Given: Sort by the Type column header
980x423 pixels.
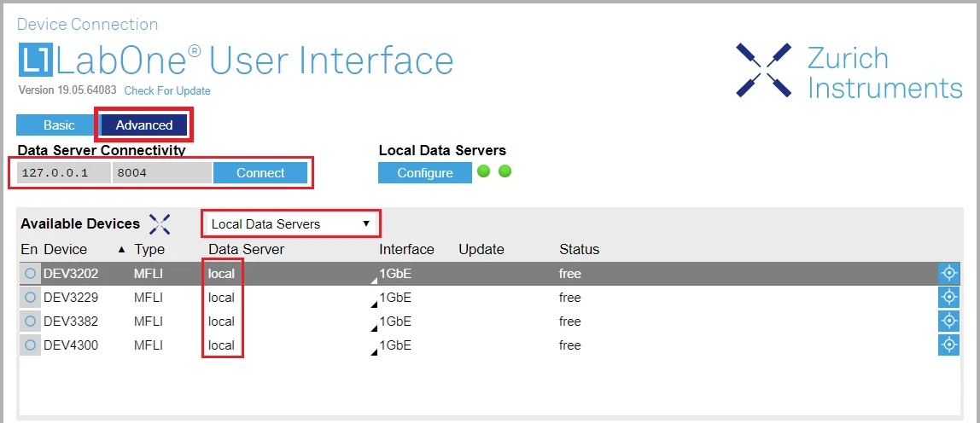Looking at the screenshot, I should [149, 249].
